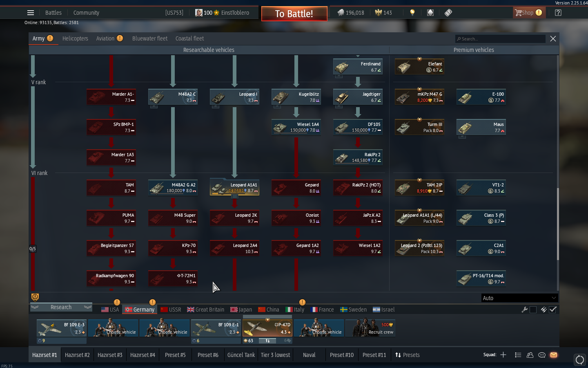Open the hamburger main menu
Viewport: 588px width, 368px height.
[31, 13]
